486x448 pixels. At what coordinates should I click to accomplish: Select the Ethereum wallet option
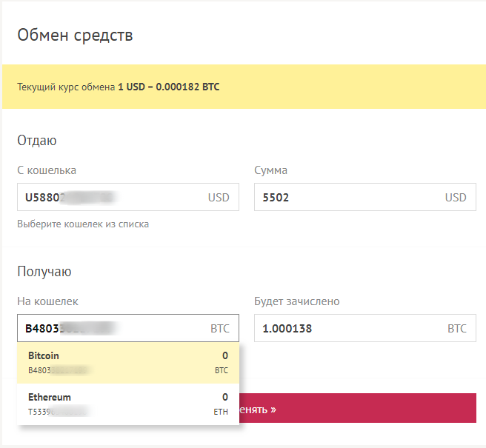tap(128, 404)
